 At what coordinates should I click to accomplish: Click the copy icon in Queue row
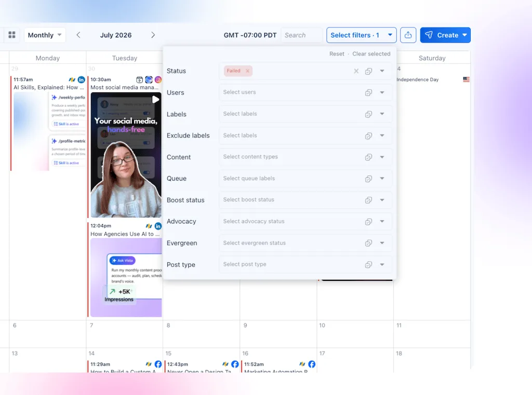coord(368,179)
